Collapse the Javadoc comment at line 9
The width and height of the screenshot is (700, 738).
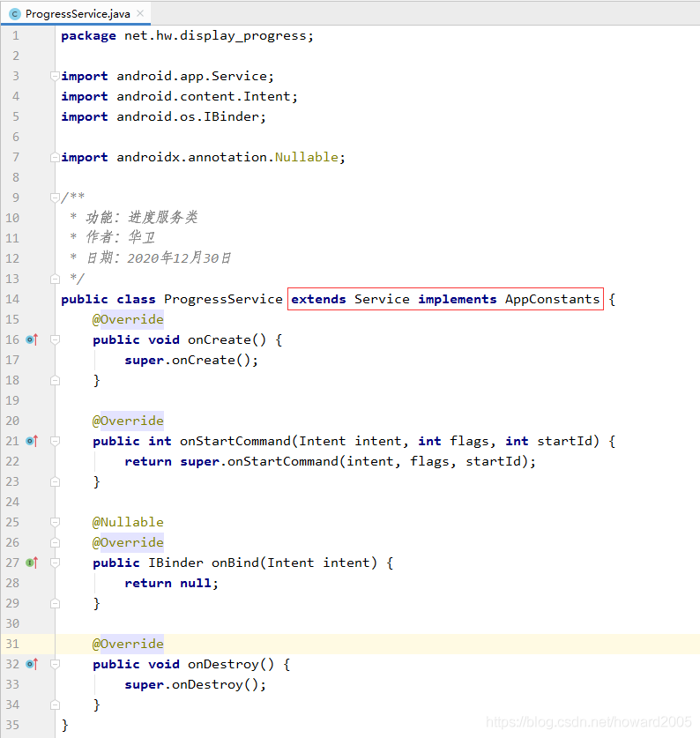coord(55,198)
